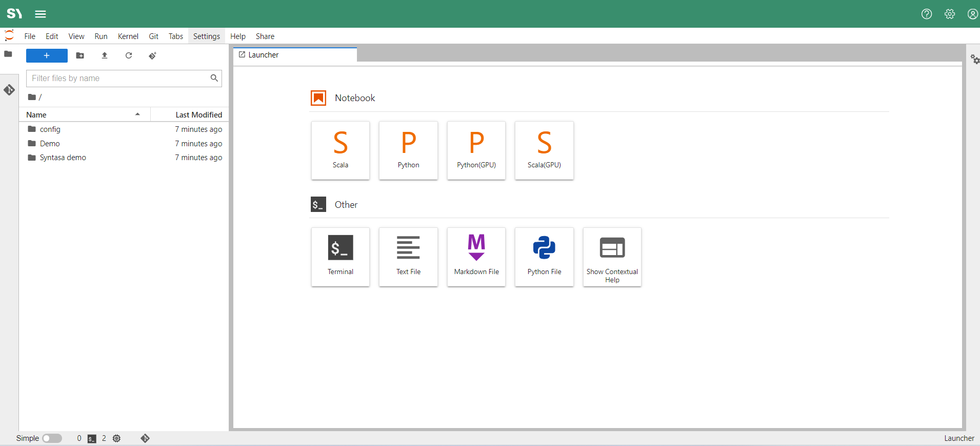Open the Syntasa demo folder
Viewport: 980px width, 446px height.
(x=63, y=158)
